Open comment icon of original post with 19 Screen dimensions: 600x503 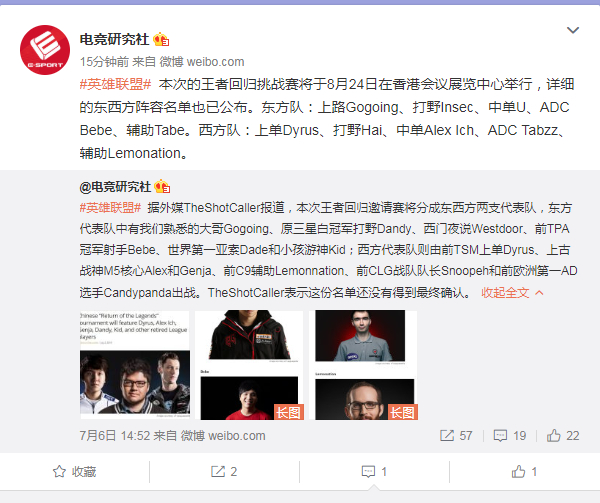point(510,436)
